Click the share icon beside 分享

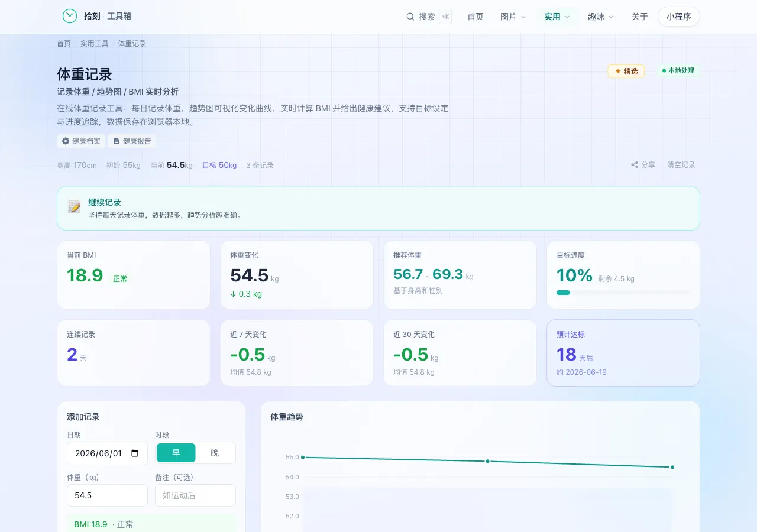point(635,165)
